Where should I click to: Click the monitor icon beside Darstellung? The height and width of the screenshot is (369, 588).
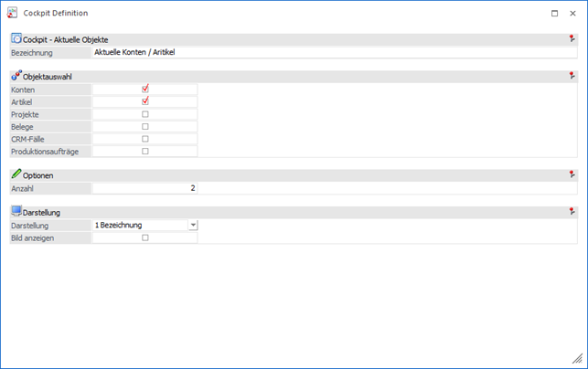point(16,212)
